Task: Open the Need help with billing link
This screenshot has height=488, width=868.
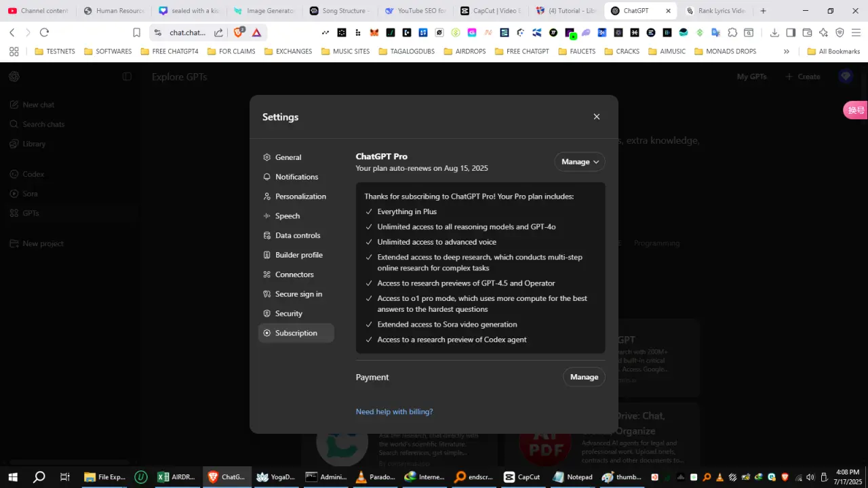Action: click(394, 411)
